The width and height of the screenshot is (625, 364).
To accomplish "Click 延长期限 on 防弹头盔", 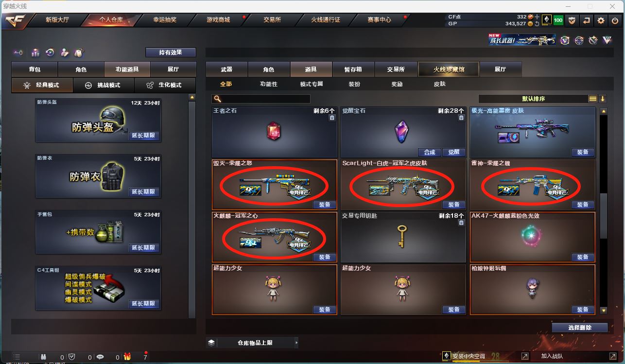I will coord(144,136).
